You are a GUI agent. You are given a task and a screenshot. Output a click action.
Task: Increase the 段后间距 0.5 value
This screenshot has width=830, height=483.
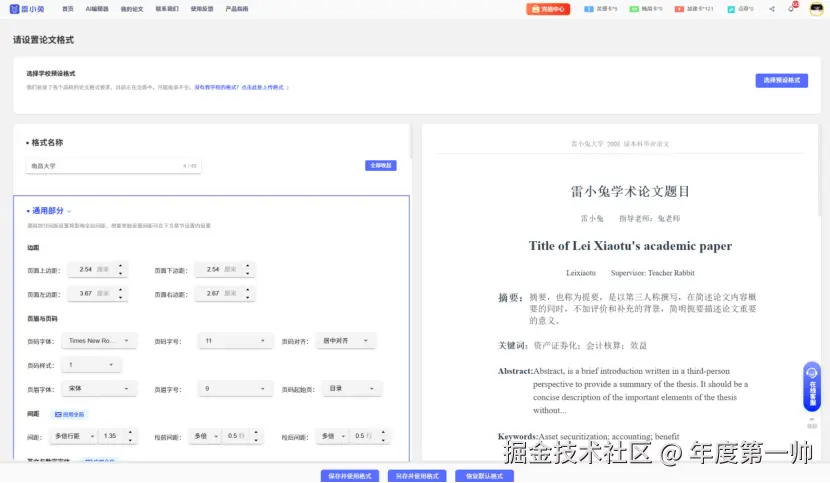click(x=383, y=433)
